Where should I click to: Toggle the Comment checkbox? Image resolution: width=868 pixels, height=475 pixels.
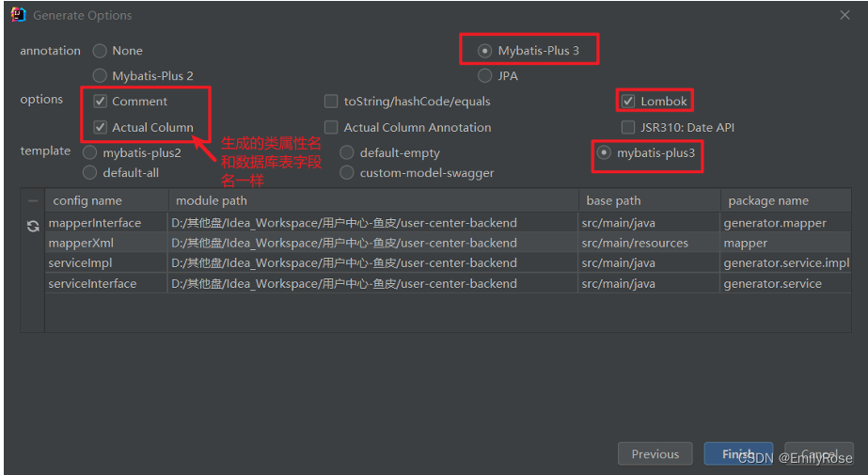[x=101, y=102]
